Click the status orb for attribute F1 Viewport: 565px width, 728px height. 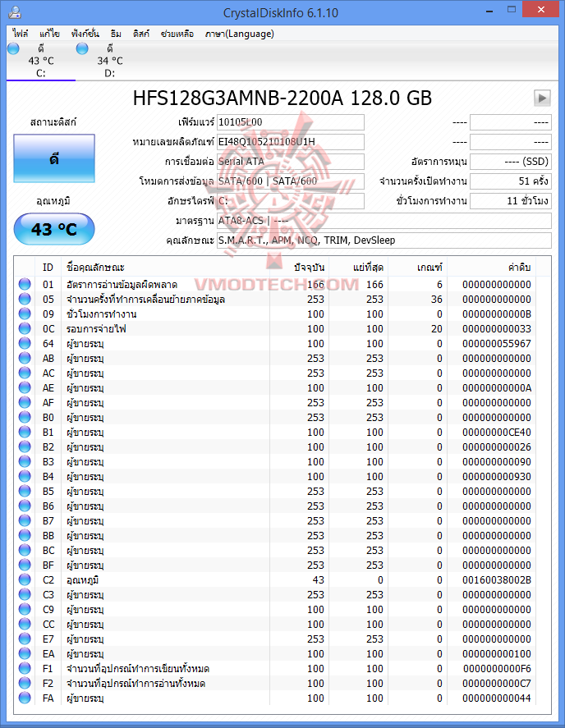(x=25, y=669)
